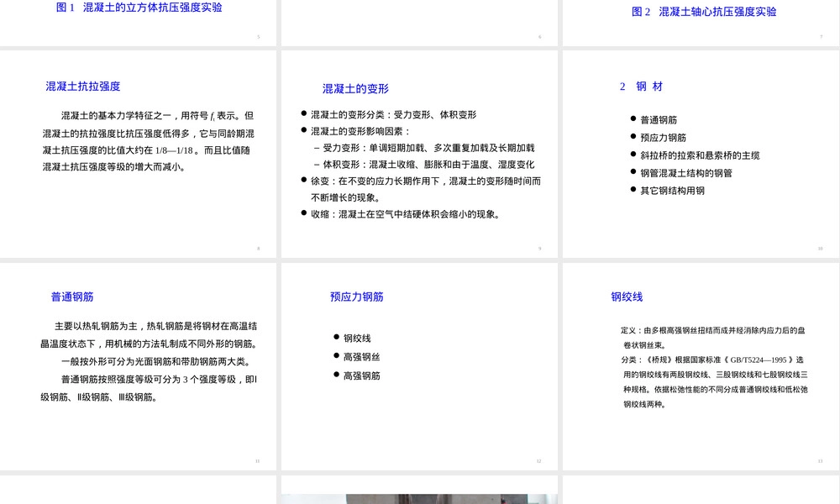Viewport: 840px width, 504px height.
Task: Click the paragraph starting 普通钢筋按照强度等级
Action: [149, 388]
